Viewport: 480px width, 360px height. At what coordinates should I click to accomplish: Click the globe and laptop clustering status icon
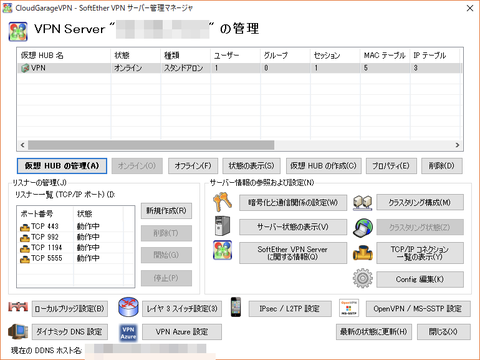pos(363,228)
